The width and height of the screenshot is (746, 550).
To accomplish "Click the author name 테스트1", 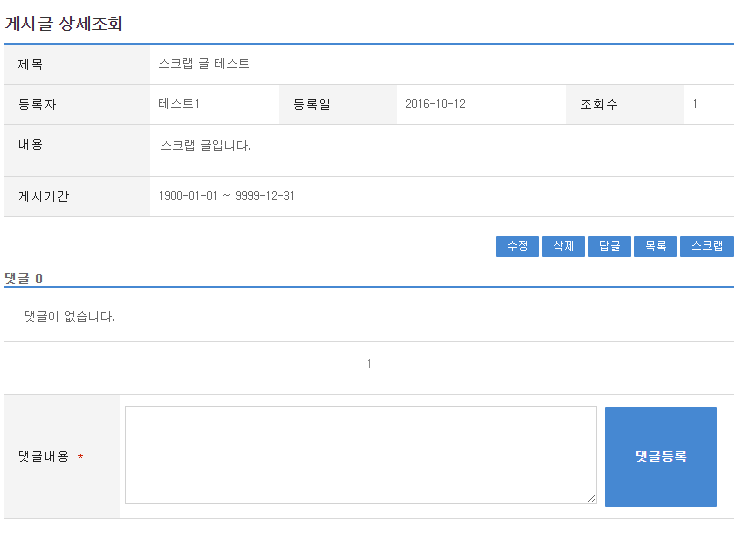I will (179, 104).
